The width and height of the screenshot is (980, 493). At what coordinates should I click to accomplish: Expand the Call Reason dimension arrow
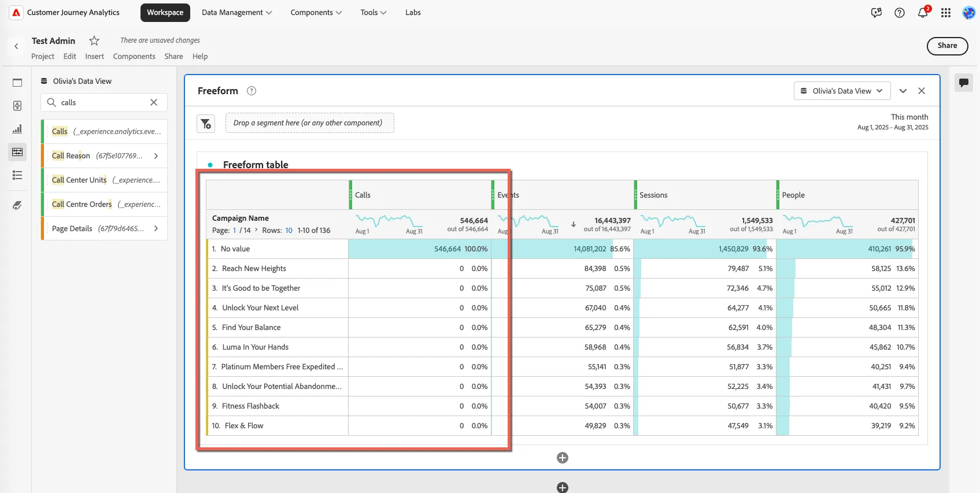156,156
